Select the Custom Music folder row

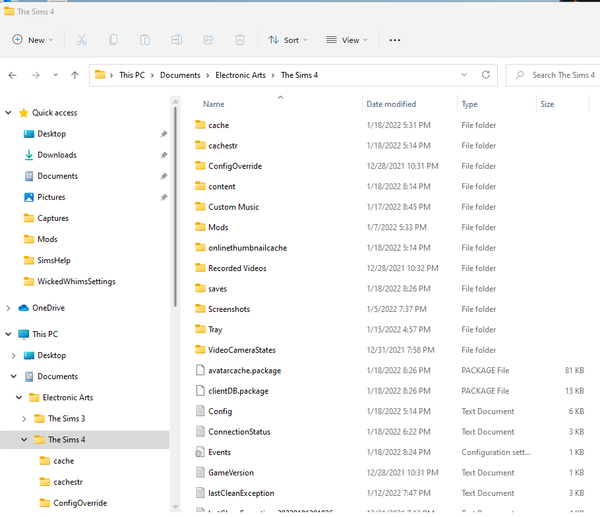(x=390, y=207)
